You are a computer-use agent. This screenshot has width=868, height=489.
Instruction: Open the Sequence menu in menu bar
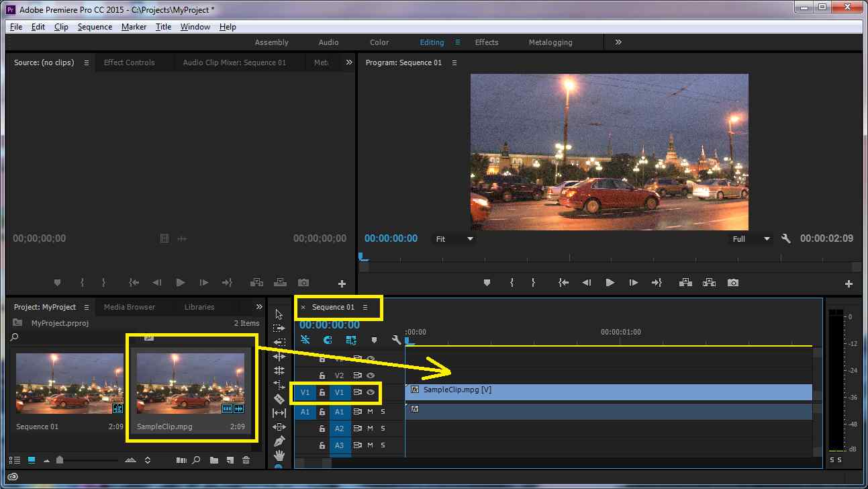click(x=95, y=27)
